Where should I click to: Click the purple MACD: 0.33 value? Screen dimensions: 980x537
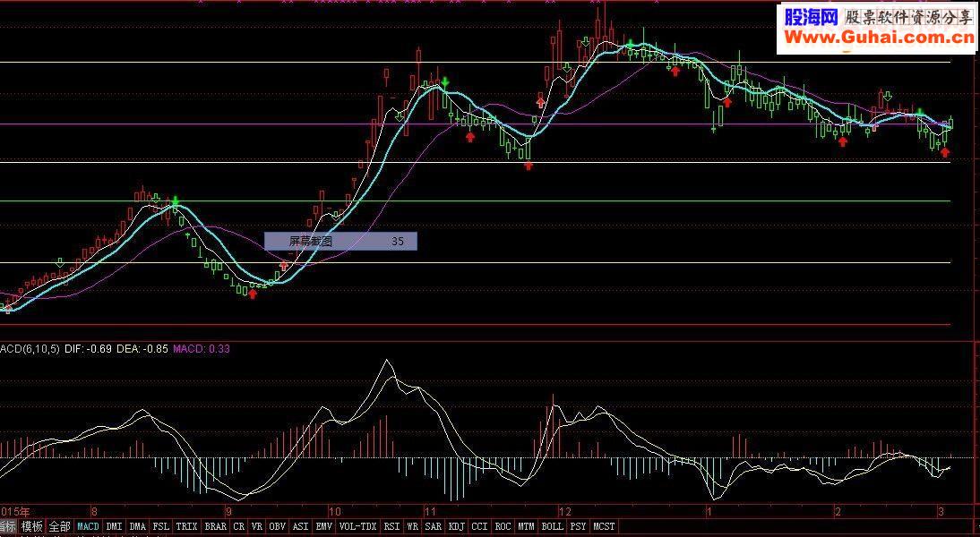pyautogui.click(x=202, y=349)
